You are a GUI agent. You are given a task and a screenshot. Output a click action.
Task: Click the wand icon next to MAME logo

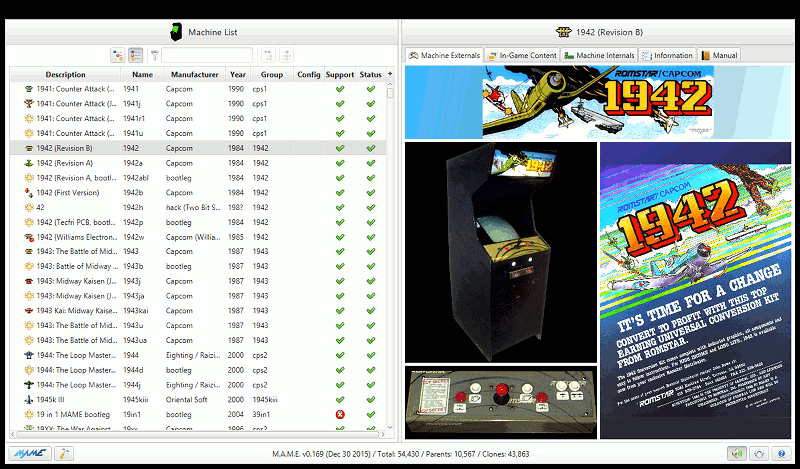(65, 453)
